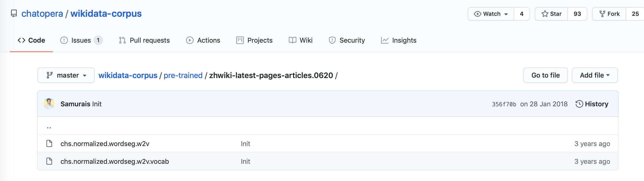Open the Init commit message in the header
This screenshot has height=181, width=644.
point(97,104)
